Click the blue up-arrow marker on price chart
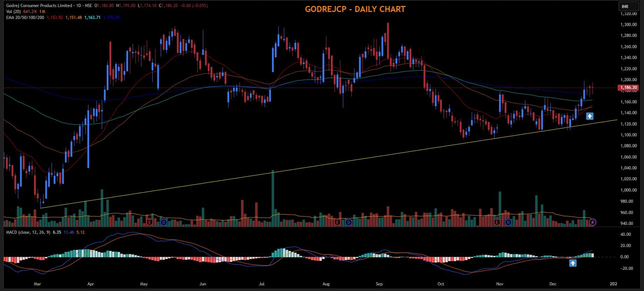The image size is (644, 291). (x=590, y=116)
